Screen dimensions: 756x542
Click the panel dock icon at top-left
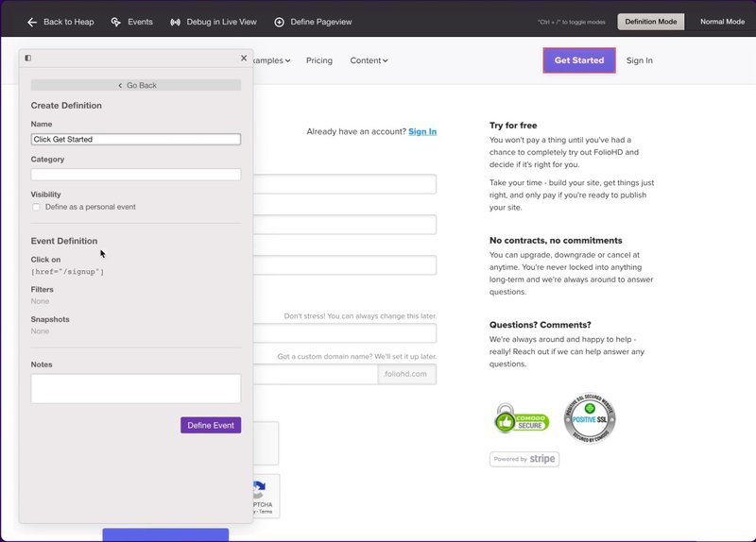pos(28,58)
